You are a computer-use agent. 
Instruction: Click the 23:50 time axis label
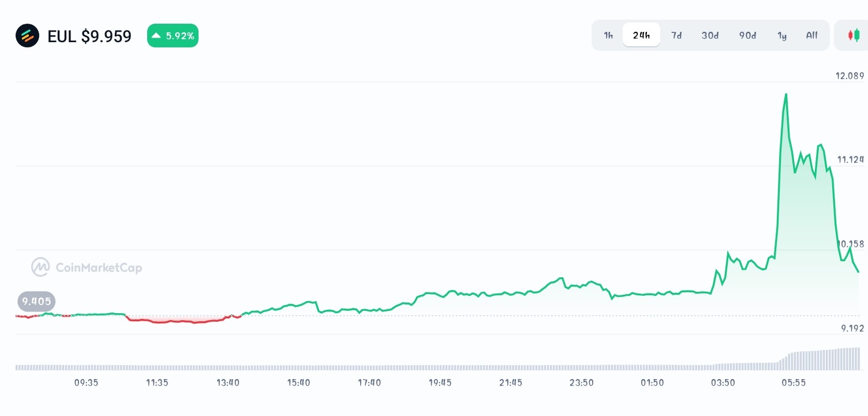coord(581,382)
